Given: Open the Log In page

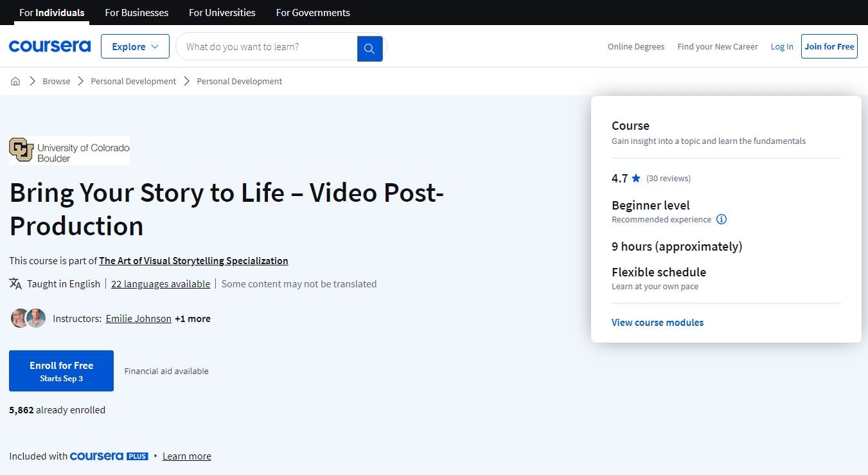Looking at the screenshot, I should pyautogui.click(x=781, y=46).
